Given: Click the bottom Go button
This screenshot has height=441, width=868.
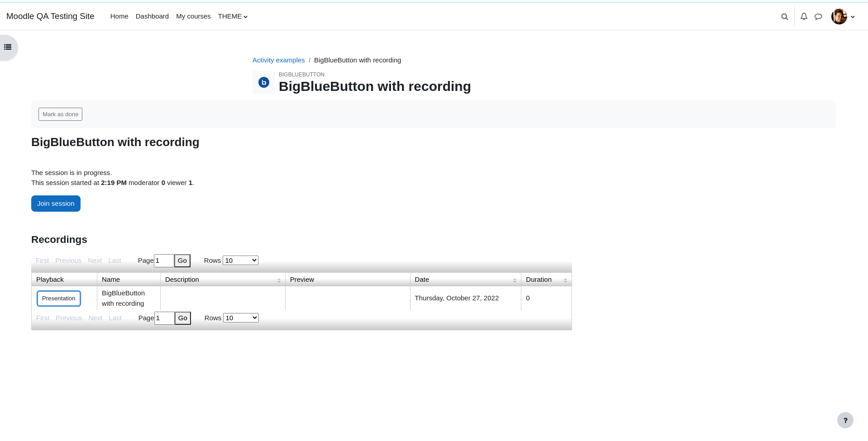Looking at the screenshot, I should click(x=183, y=318).
